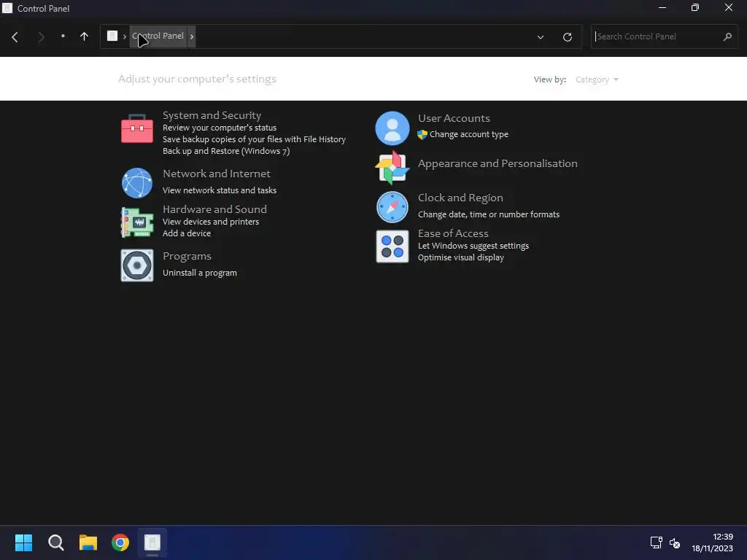Screen dimensions: 747x560
Task: Open Clock and Region heading link
Action: (460, 198)
